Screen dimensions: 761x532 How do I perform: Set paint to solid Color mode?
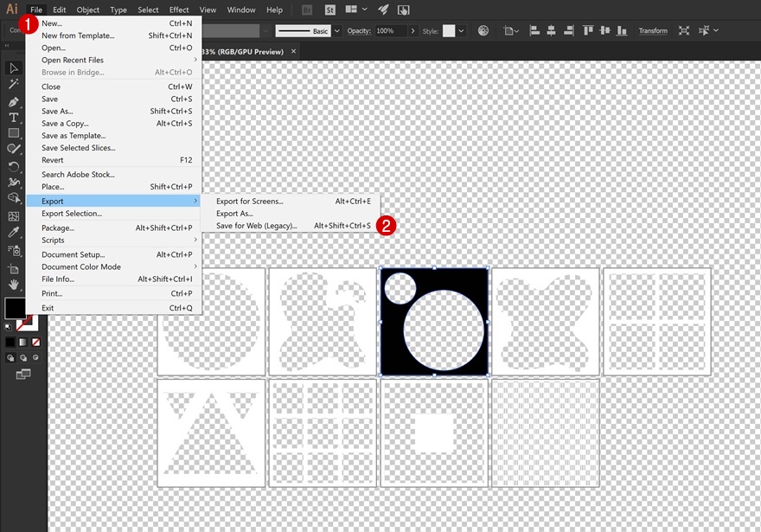click(10, 343)
